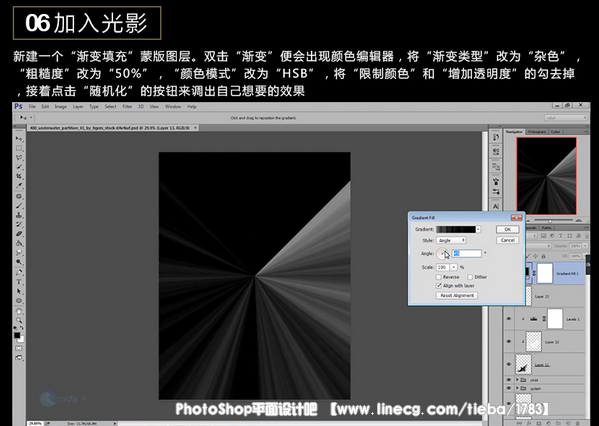Open the Help menu

[192, 107]
